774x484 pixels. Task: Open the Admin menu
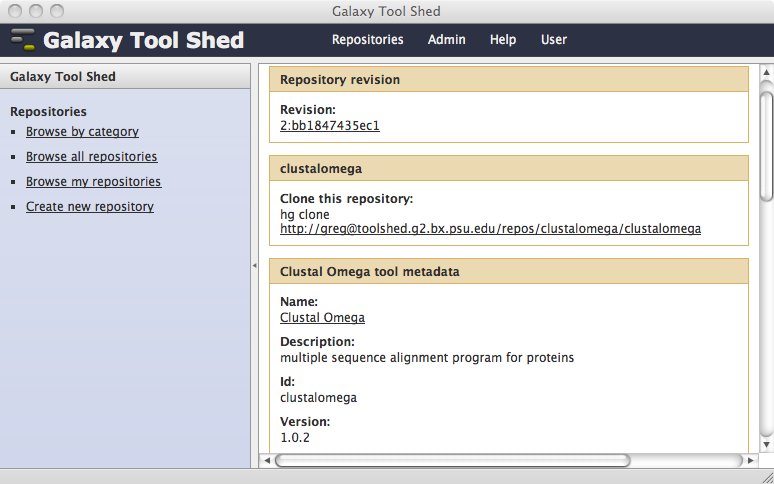tap(446, 39)
